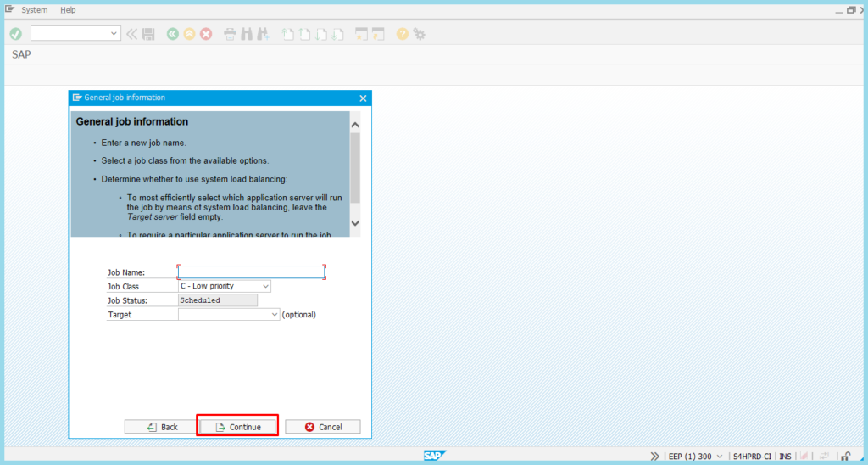Open the Help menu
Image resolution: width=868 pixels, height=465 pixels.
click(68, 10)
